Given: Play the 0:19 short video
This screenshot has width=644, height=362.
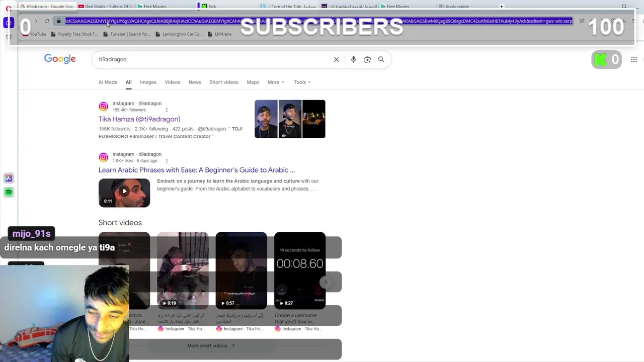Looking at the screenshot, I should pyautogui.click(x=183, y=270).
